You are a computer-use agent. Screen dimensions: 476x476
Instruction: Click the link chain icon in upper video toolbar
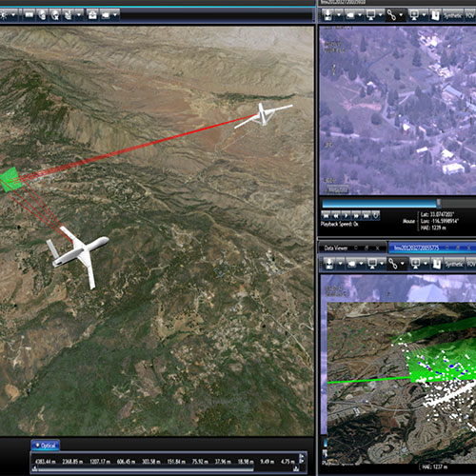(391, 15)
